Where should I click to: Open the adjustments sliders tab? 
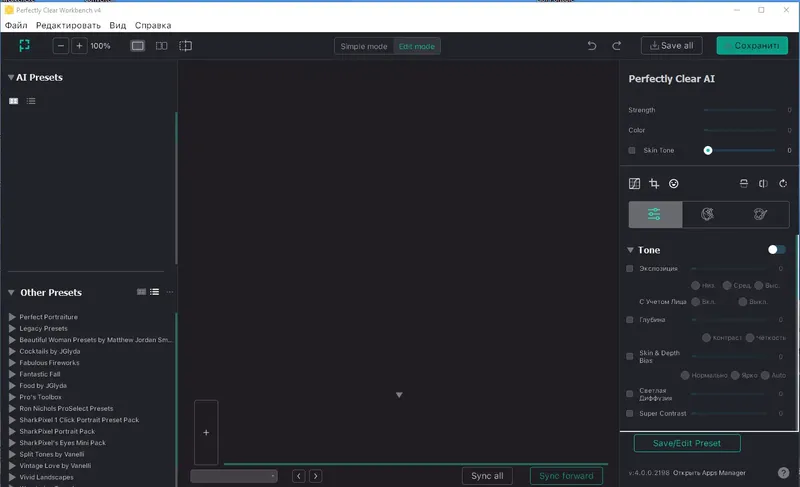click(x=655, y=214)
